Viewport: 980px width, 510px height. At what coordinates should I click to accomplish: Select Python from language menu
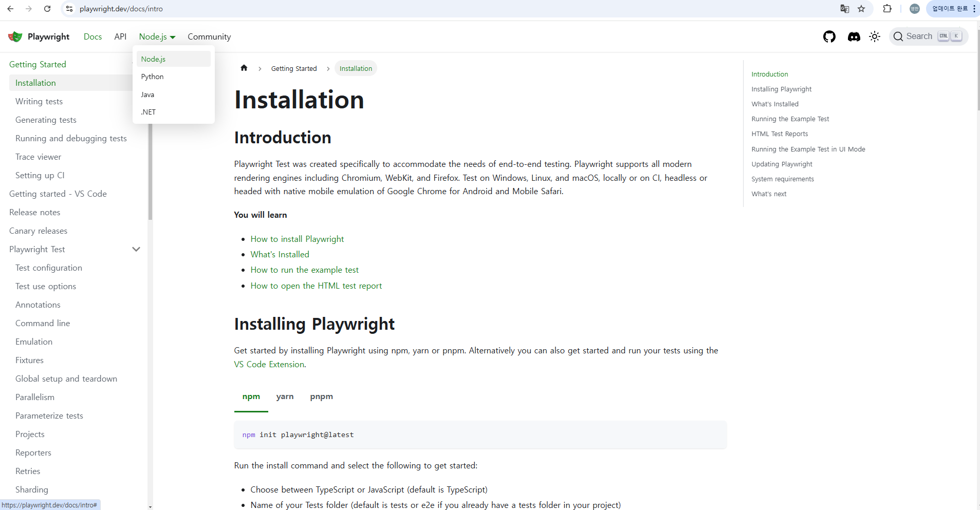point(174,77)
